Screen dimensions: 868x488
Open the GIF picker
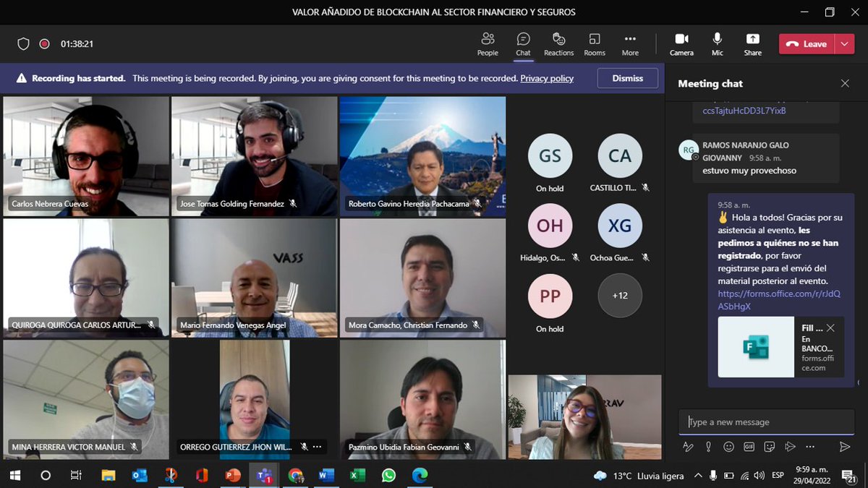click(x=749, y=447)
